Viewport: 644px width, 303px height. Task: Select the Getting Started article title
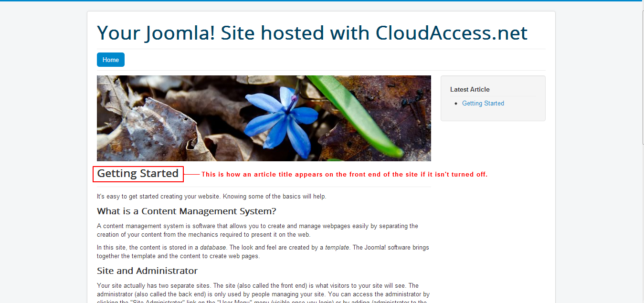tap(138, 174)
